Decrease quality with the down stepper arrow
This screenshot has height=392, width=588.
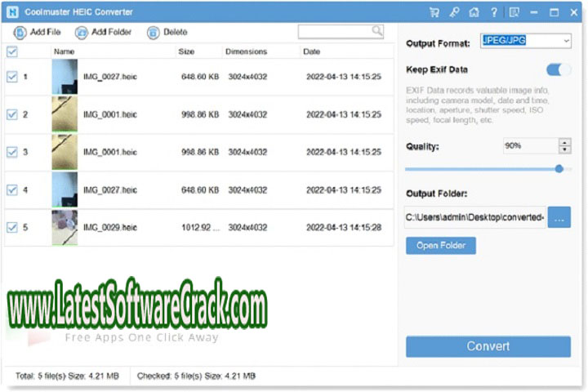(565, 149)
